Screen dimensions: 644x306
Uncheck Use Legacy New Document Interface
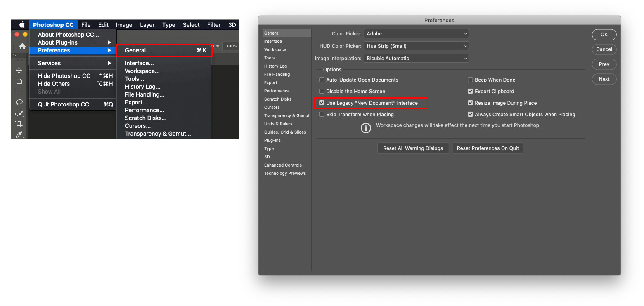click(x=322, y=103)
